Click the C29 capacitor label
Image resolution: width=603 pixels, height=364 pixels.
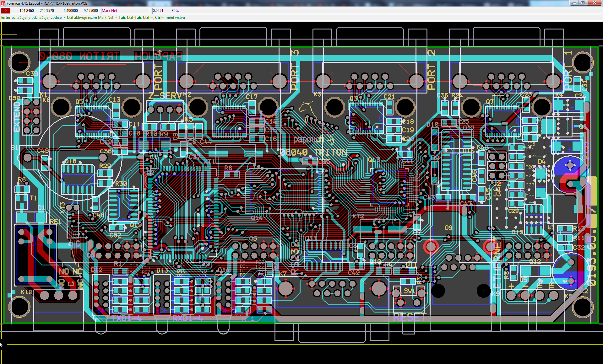[x=513, y=211]
